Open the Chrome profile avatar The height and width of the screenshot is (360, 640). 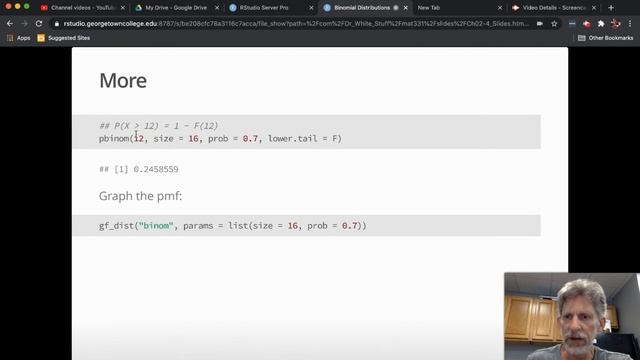616,24
